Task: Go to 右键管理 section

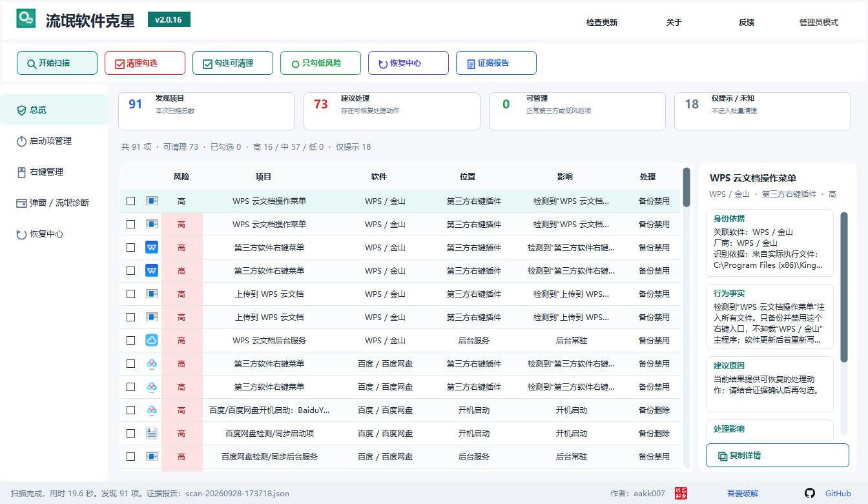Action: coord(54,172)
